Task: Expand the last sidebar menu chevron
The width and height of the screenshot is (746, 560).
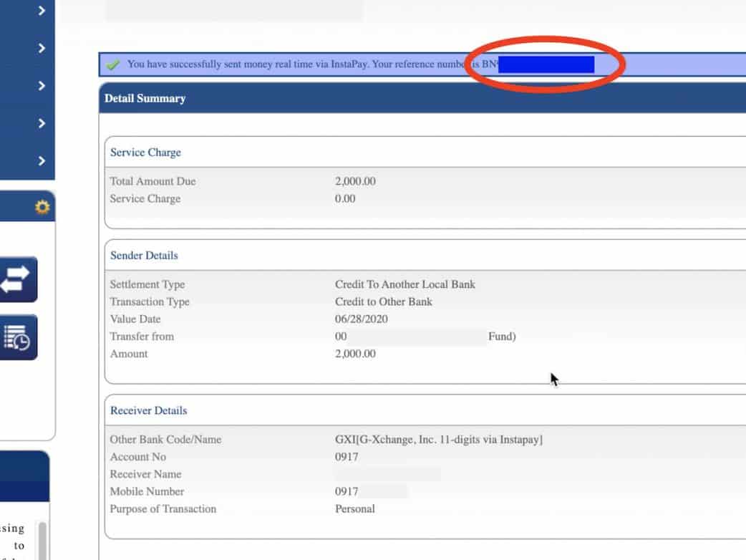Action: coord(42,161)
